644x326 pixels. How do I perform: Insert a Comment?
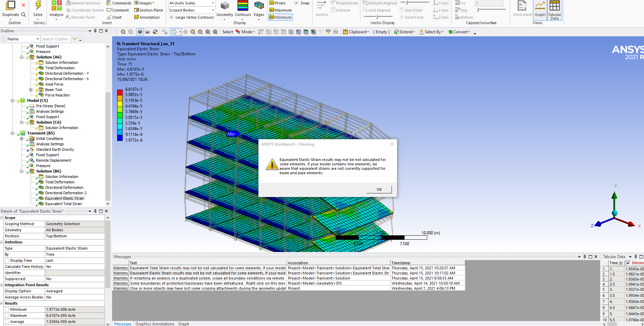118,10
